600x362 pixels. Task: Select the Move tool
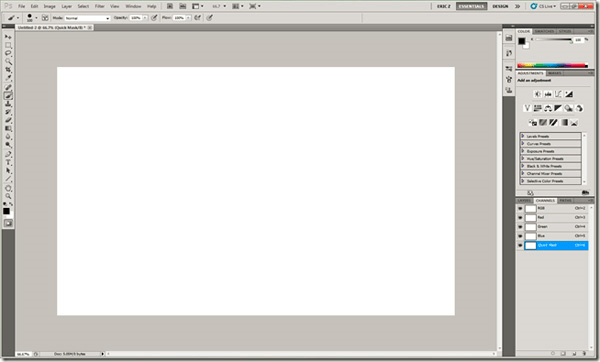(8, 37)
